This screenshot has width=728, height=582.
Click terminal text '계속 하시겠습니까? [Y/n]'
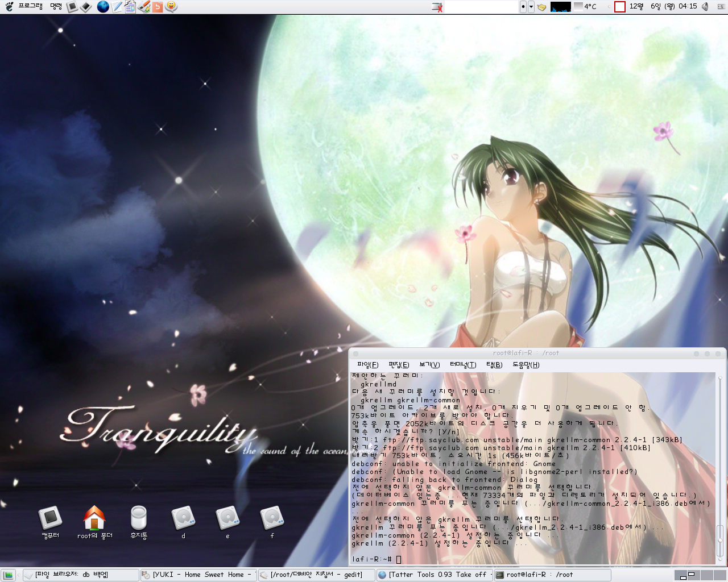point(405,432)
